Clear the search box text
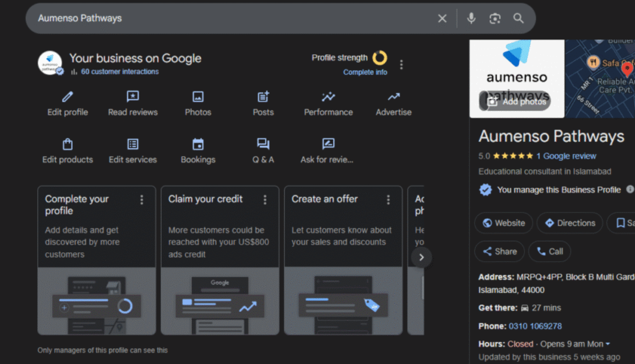The height and width of the screenshot is (364, 635). point(442,19)
